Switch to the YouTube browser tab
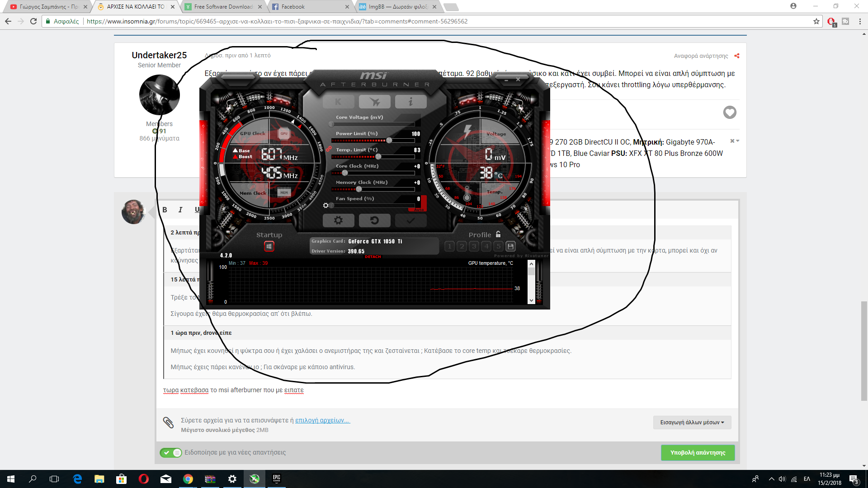The width and height of the screenshot is (868, 488). (x=48, y=7)
